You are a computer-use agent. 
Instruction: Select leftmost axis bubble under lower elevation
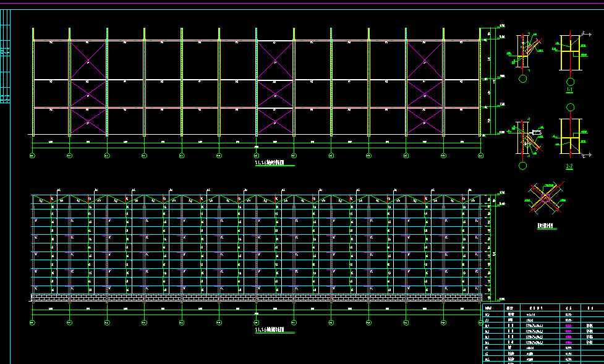coord(32,322)
